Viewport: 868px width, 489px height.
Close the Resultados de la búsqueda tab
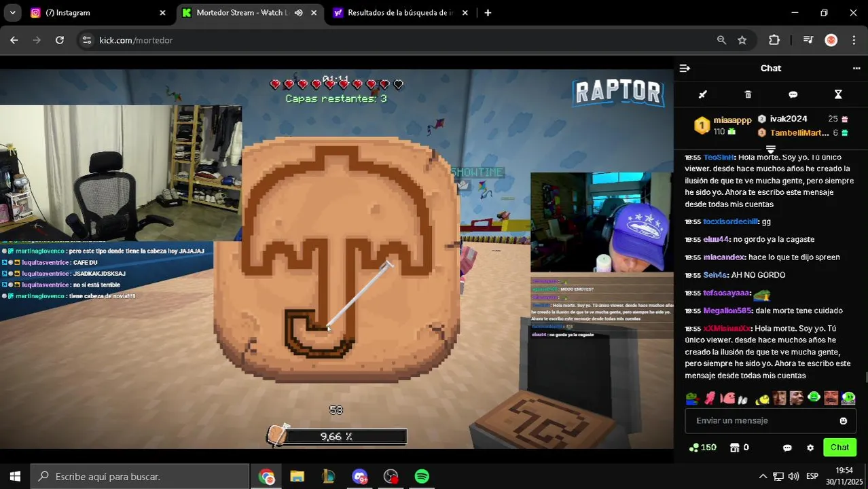[x=465, y=13]
